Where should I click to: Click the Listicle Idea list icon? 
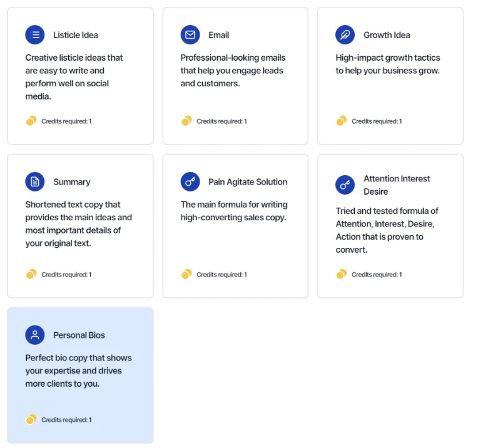(x=35, y=35)
